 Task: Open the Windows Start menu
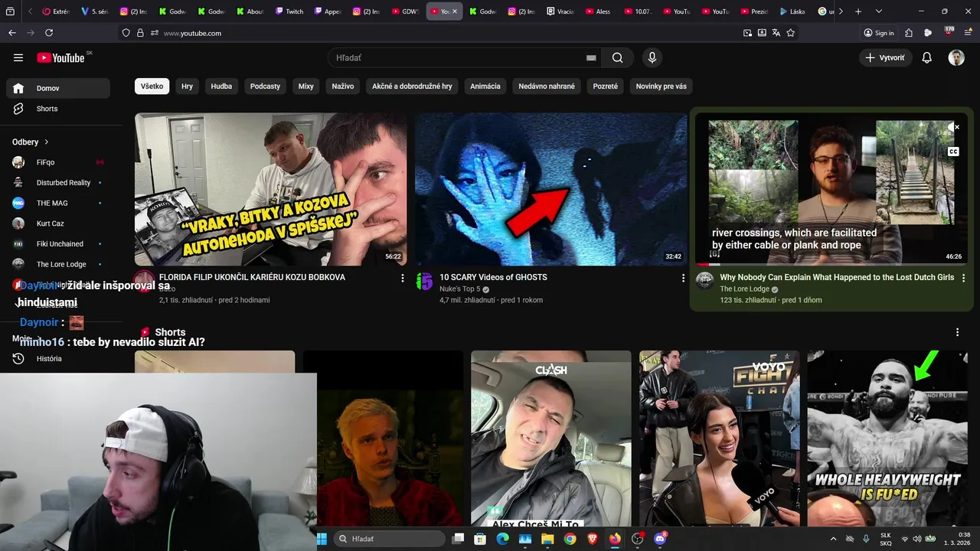[x=322, y=539]
